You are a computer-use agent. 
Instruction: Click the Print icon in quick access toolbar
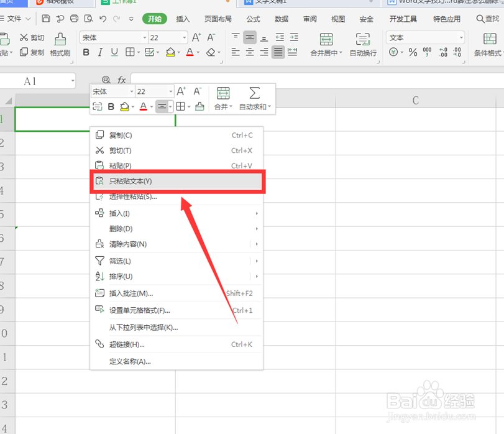point(74,19)
